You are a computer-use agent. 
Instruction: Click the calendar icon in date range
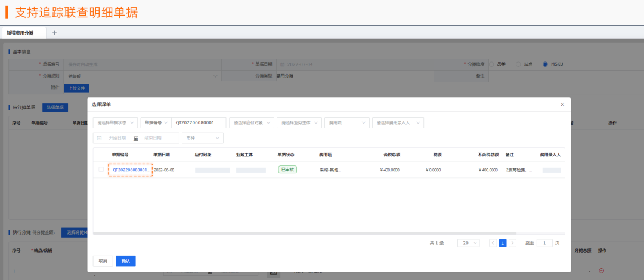99,138
